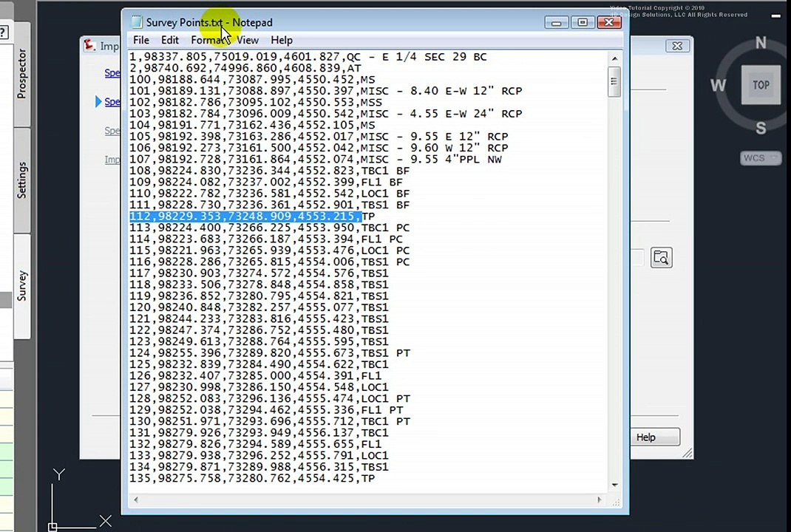Image resolution: width=791 pixels, height=532 pixels.
Task: Click the line for point 114 'FL1 PC'
Action: click(x=266, y=239)
